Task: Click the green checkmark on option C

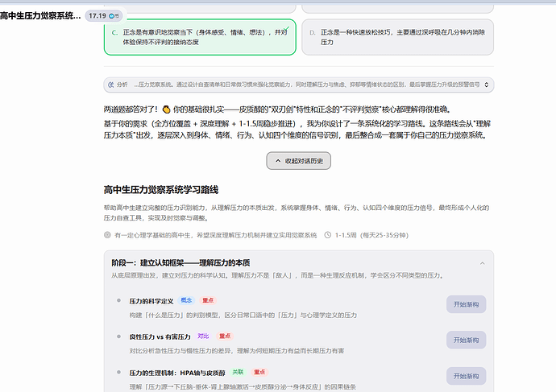Action: click(x=287, y=29)
